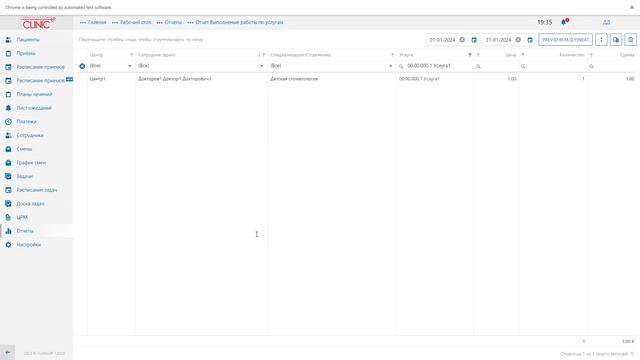The height and width of the screenshot is (360, 640).
Task: Go to Главная breadcrumb
Action: coord(97,22)
